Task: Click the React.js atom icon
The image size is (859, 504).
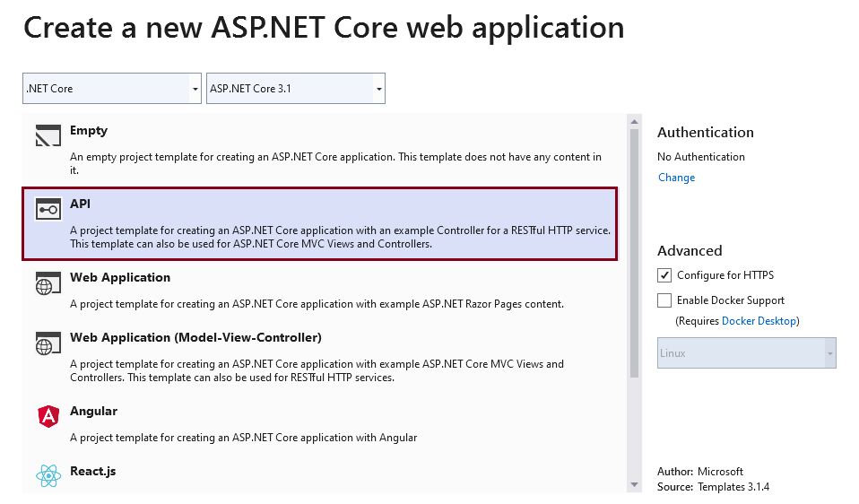Action: (x=48, y=475)
